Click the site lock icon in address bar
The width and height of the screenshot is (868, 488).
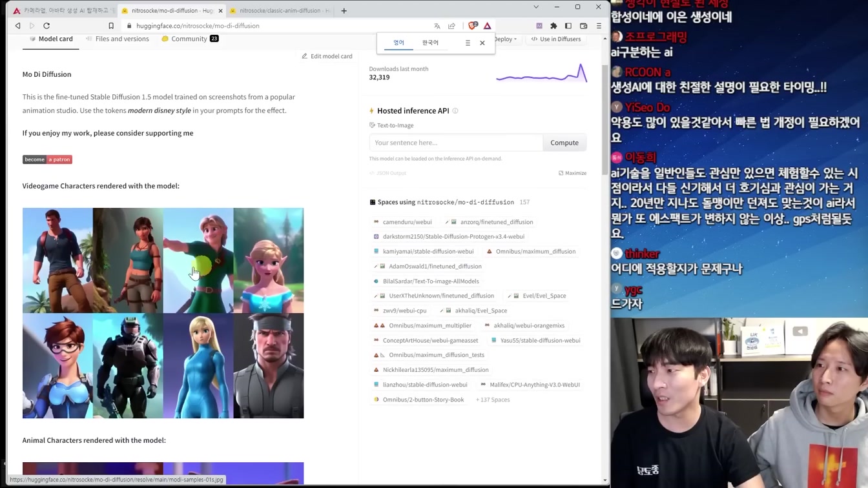tap(129, 26)
